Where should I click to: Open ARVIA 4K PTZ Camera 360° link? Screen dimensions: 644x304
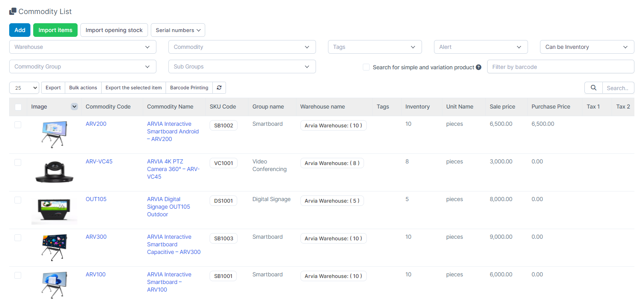coord(173,169)
